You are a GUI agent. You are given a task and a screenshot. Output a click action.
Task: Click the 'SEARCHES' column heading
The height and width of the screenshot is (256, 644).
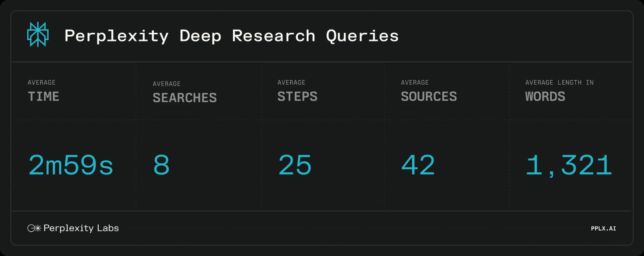pos(185,98)
